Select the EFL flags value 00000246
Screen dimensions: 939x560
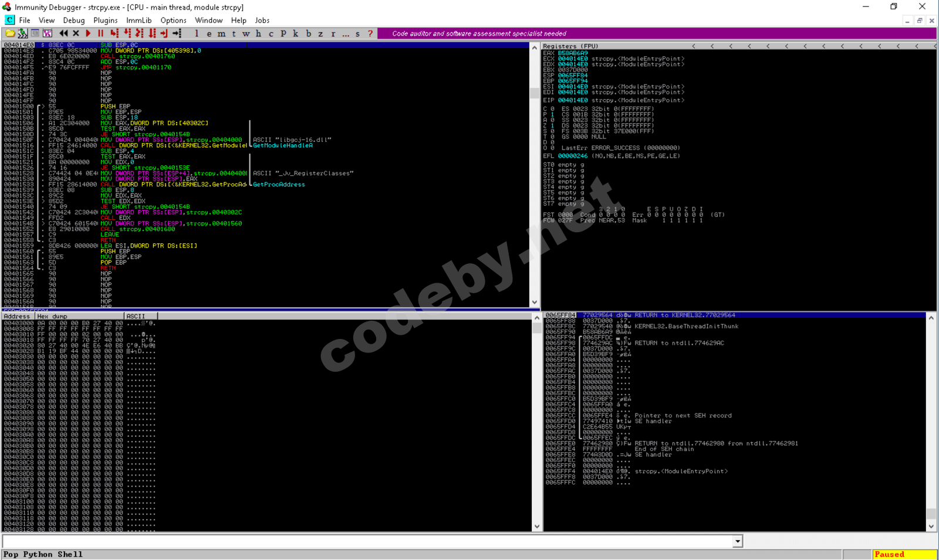[572, 156]
